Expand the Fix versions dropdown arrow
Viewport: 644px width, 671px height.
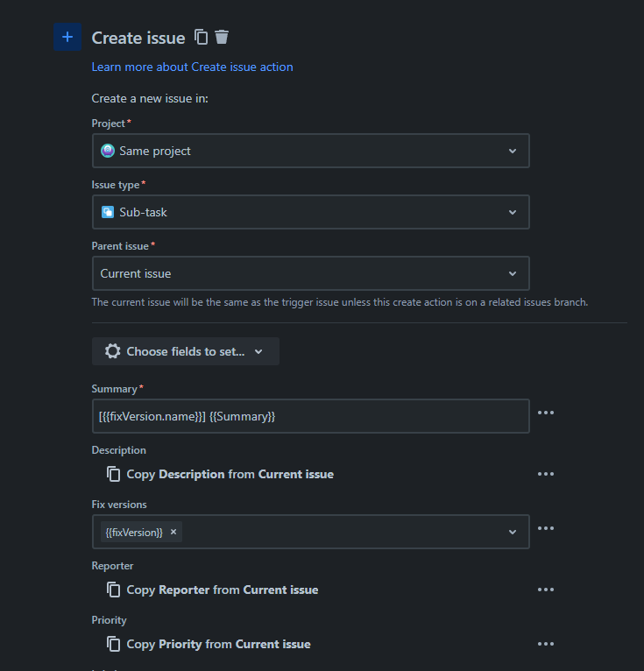pos(513,532)
